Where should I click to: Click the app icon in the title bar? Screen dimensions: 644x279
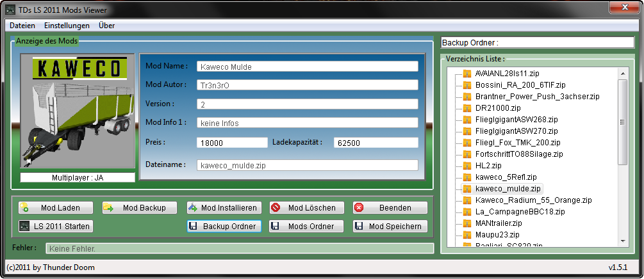pos(11,10)
